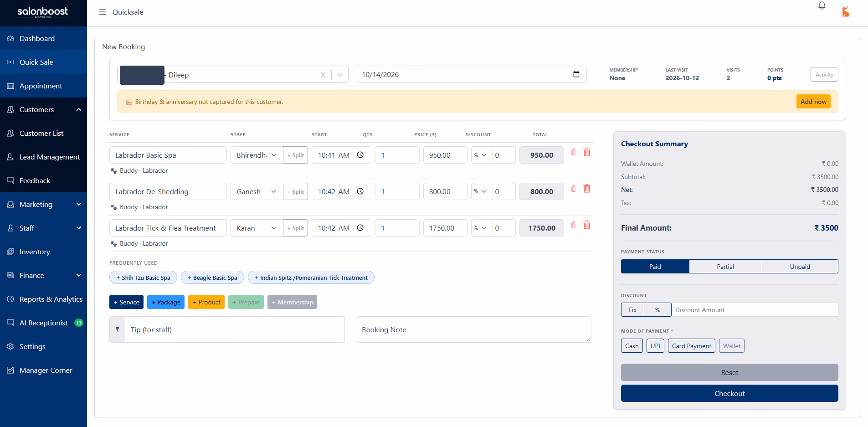Collapse the Customers sidebar section
This screenshot has height=427, width=868.
pyautogui.click(x=79, y=109)
